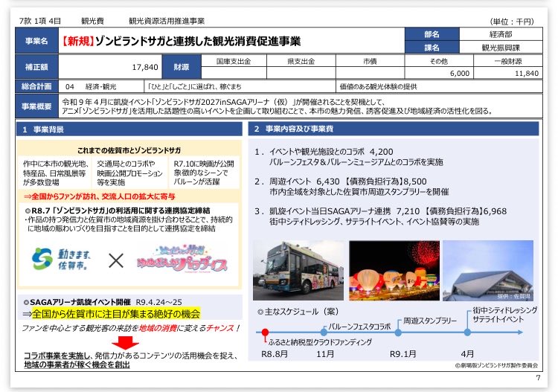Click the 県支出金 column header
The width and height of the screenshot is (558, 392).
(x=301, y=61)
